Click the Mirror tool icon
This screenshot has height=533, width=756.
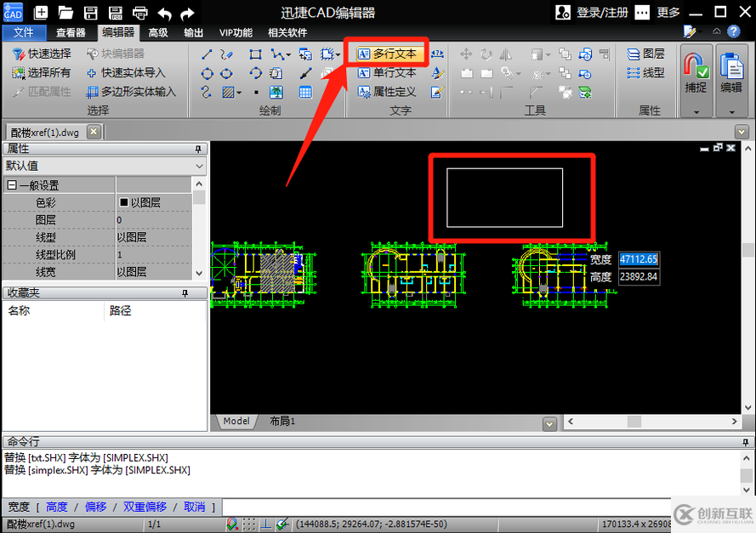[x=506, y=54]
